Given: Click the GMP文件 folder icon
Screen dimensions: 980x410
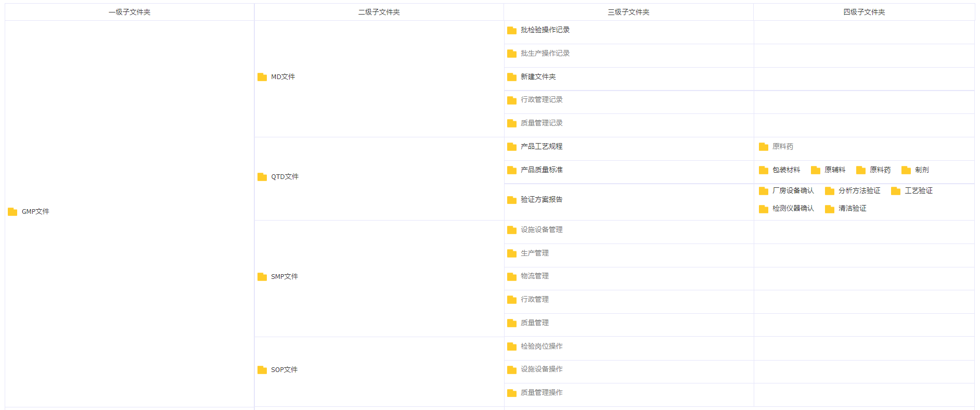Looking at the screenshot, I should 12,212.
